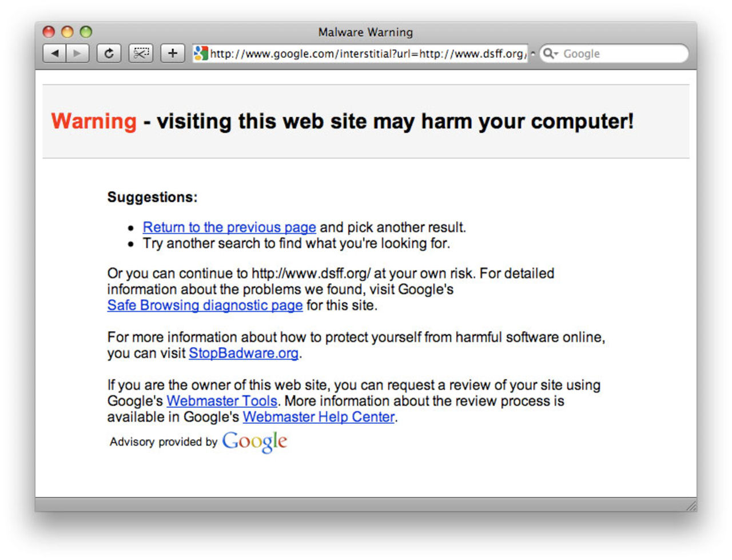Open Safe Browsing diagnostic page link
The width and height of the screenshot is (732, 560).
point(205,305)
